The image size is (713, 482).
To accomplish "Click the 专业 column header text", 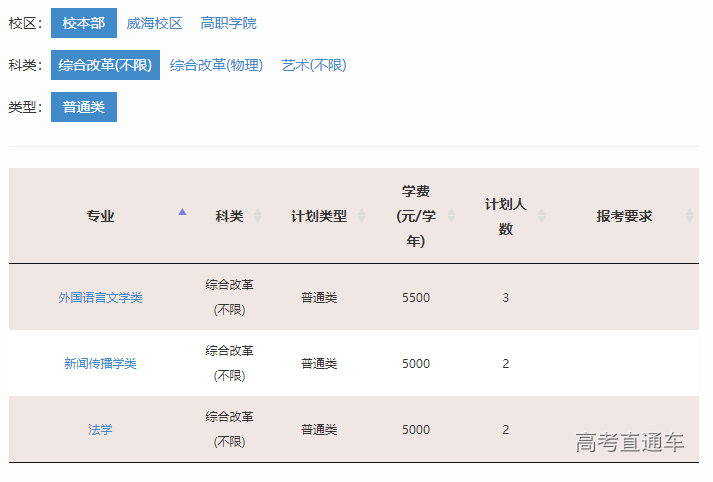I will click(100, 216).
